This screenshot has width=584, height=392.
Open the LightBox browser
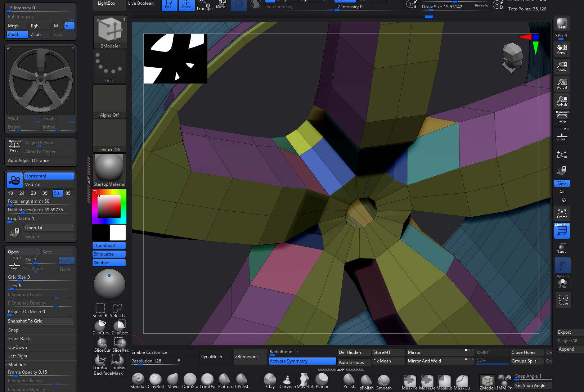107,4
